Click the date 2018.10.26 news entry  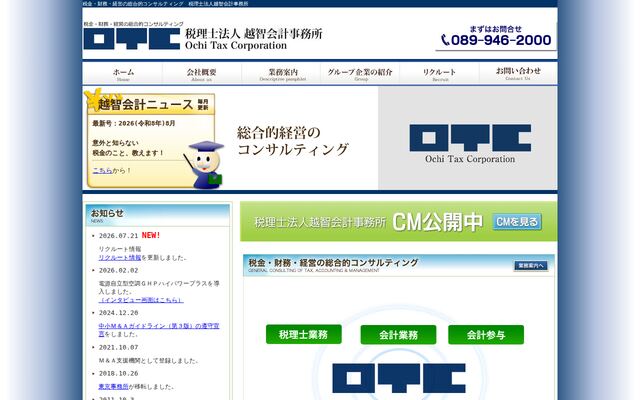click(118, 374)
